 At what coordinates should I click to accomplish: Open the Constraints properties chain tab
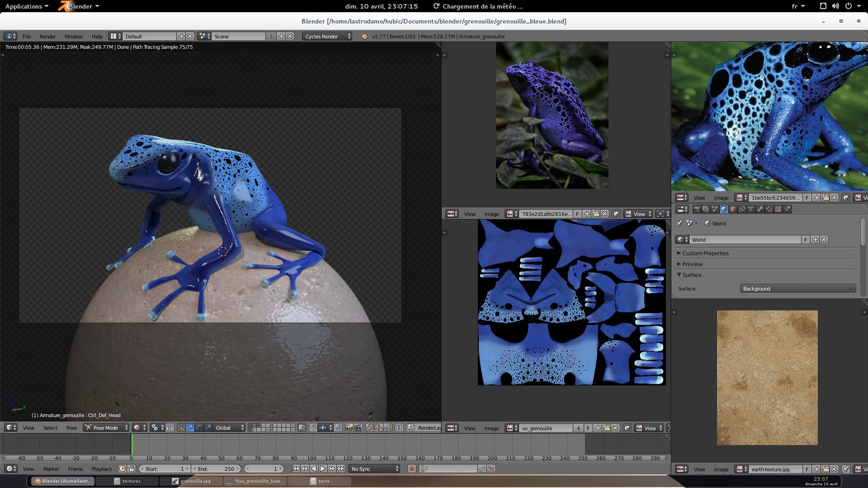[742, 209]
